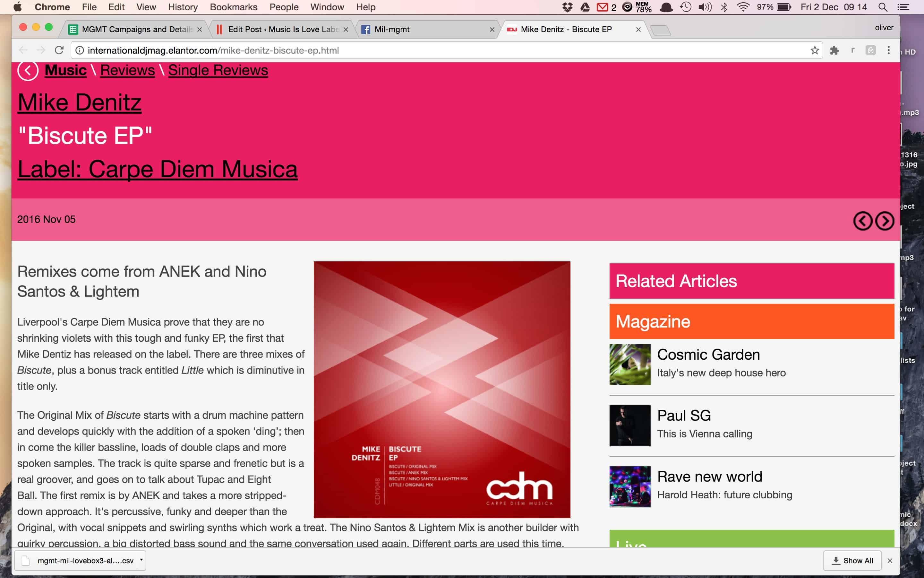Click the circled back arrow beside Music
Image resolution: width=924 pixels, height=578 pixels.
(28, 70)
